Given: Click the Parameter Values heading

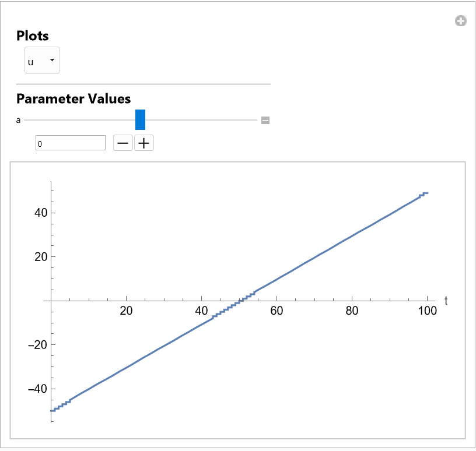Looking at the screenshot, I should click(73, 98).
